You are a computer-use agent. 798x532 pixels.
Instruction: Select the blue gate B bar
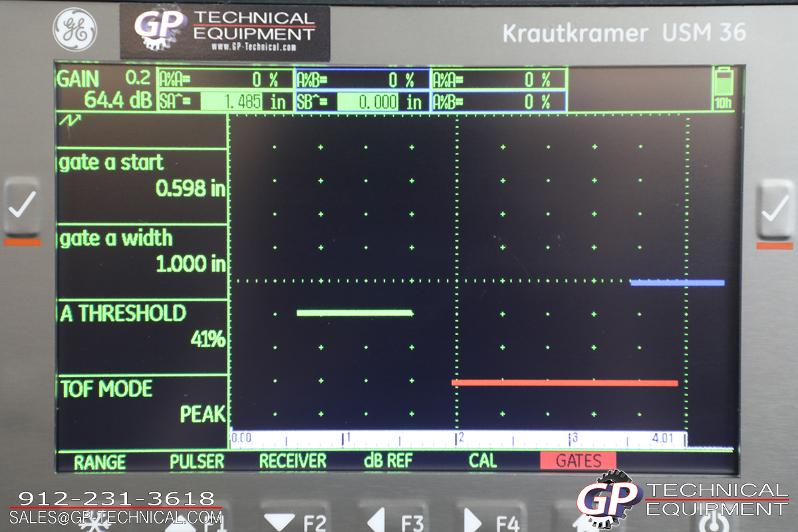coord(677,283)
